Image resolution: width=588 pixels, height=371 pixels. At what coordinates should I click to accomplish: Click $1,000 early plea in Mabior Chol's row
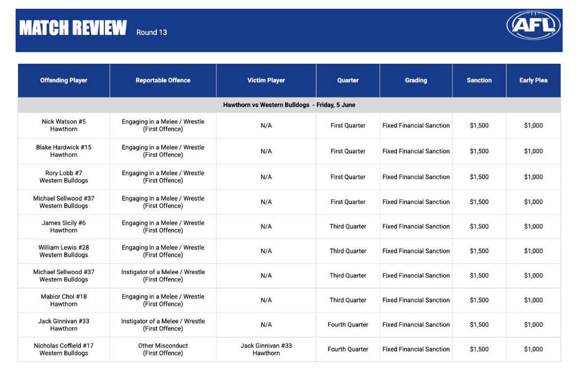(534, 300)
